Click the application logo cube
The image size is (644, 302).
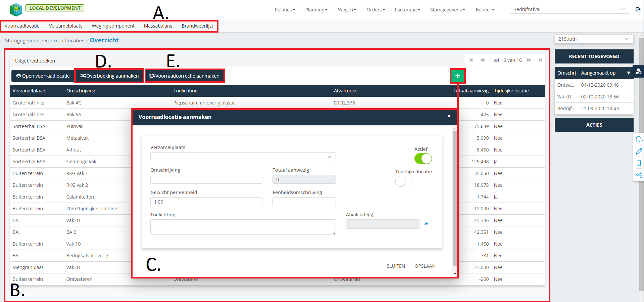(16, 10)
